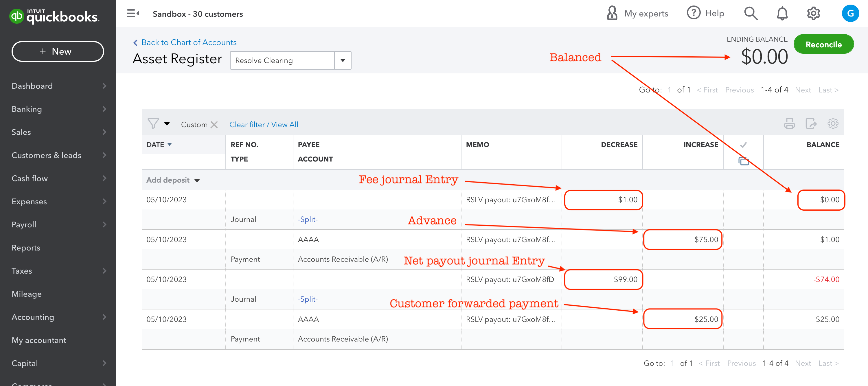Export the register with the export icon
868x386 pixels.
[x=810, y=124]
